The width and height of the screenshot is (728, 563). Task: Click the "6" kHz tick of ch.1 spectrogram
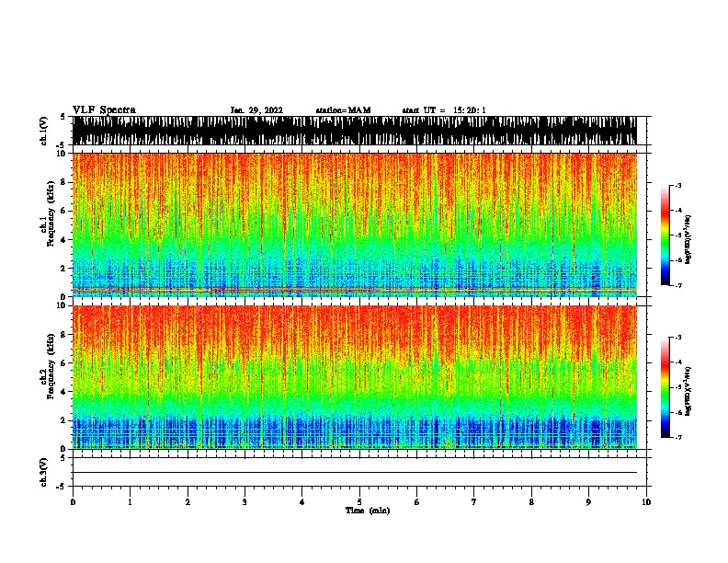(63, 211)
